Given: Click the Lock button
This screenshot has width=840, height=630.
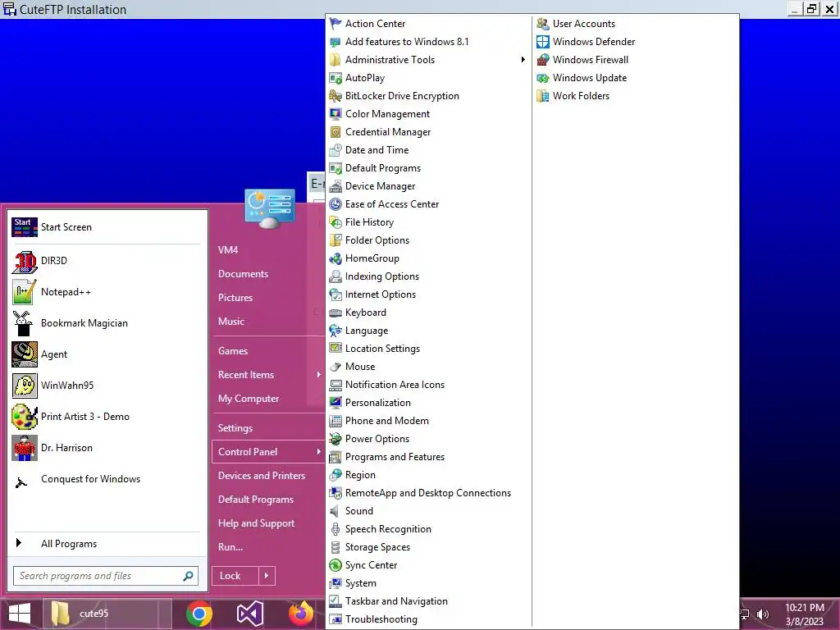Looking at the screenshot, I should 235,576.
